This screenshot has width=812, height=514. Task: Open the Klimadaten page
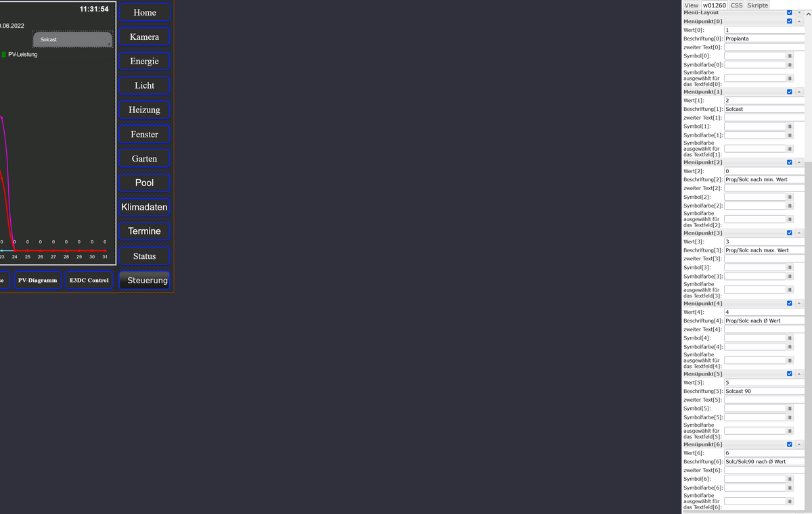coord(145,207)
